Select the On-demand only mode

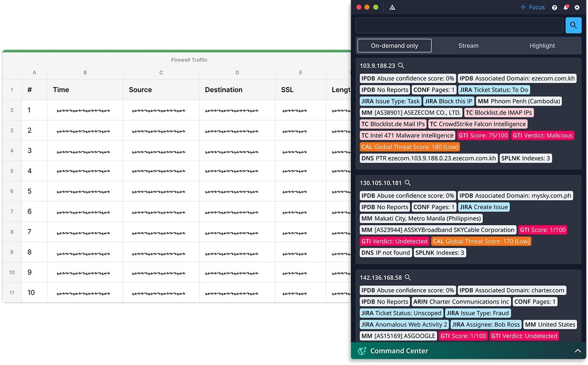(394, 46)
